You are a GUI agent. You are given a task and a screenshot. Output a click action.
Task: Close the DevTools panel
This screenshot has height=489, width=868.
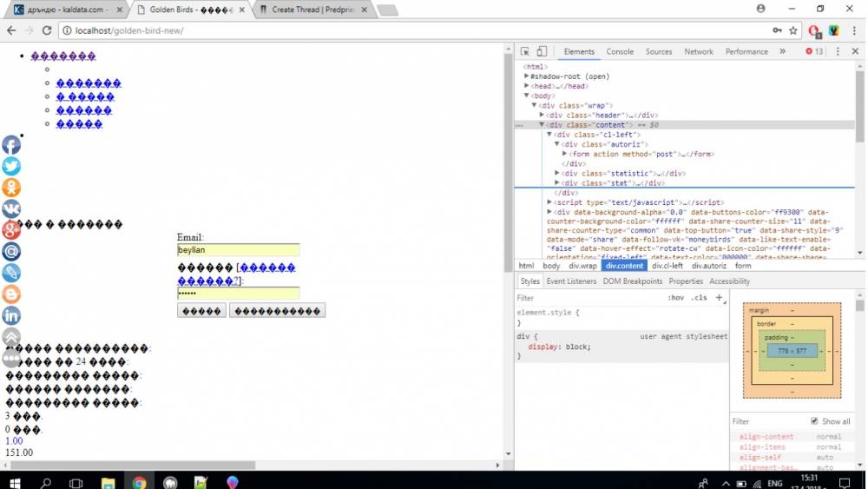tap(855, 51)
